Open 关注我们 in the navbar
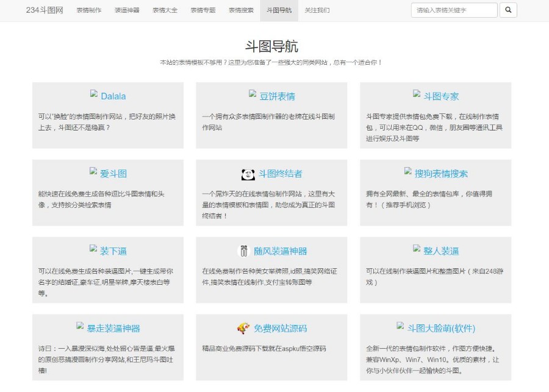This screenshot has height=392, width=549. tap(317, 10)
